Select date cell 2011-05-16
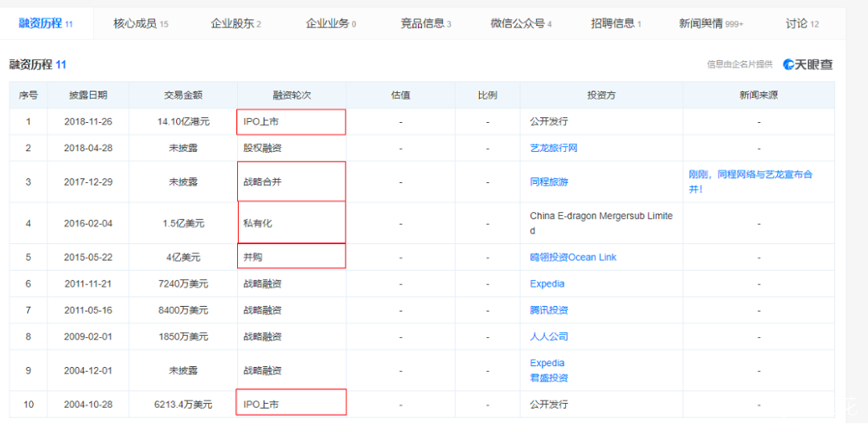 [88, 310]
